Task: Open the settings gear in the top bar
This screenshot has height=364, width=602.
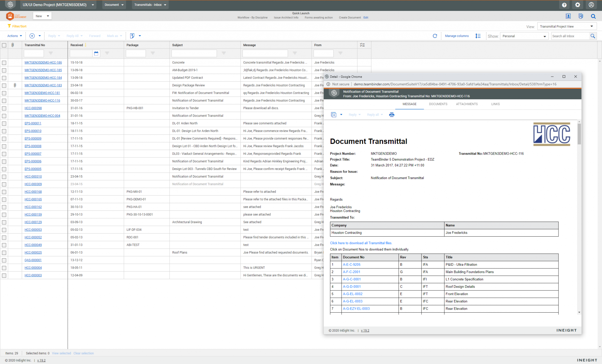Action: [x=577, y=5]
